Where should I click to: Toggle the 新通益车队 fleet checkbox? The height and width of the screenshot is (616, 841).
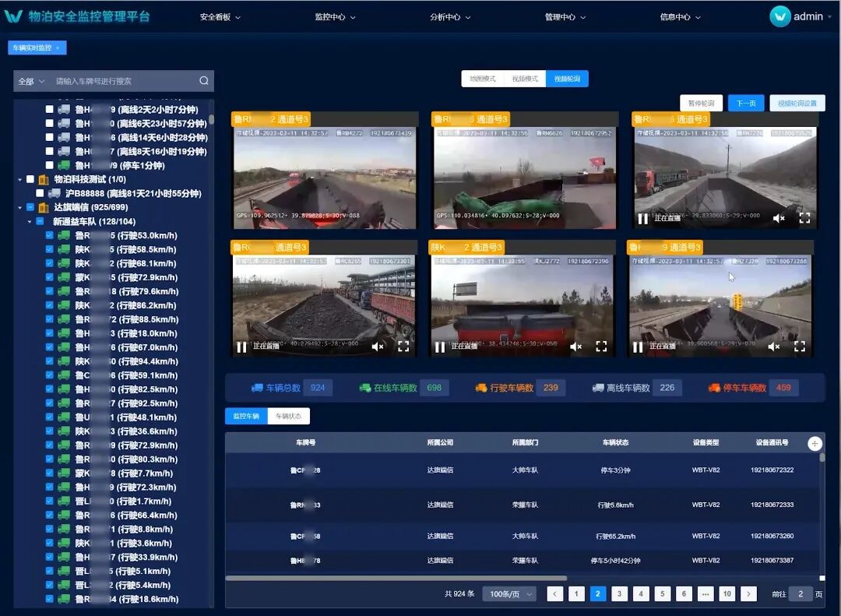pos(40,222)
